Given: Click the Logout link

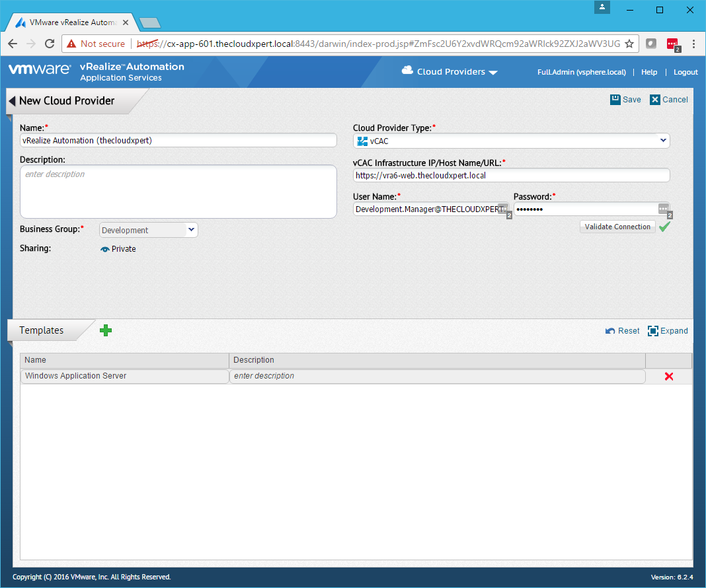Looking at the screenshot, I should tap(686, 72).
